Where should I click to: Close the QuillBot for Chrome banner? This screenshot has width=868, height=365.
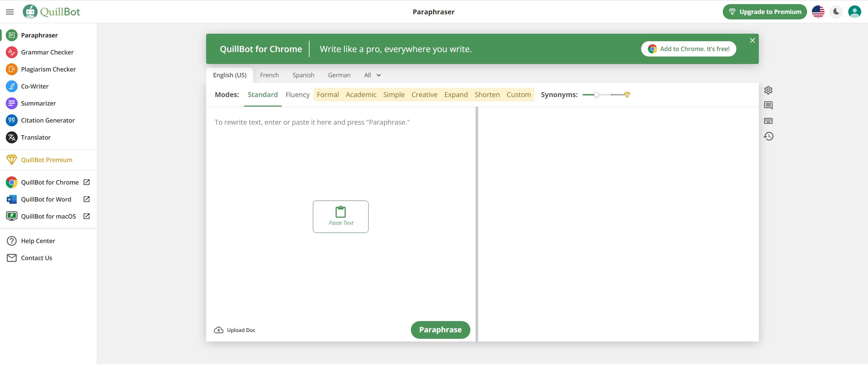pos(752,41)
